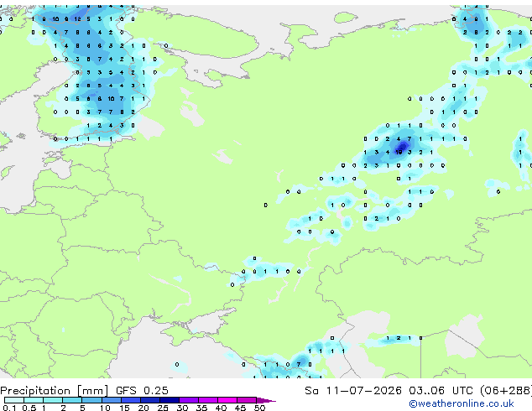The image size is (532, 411).
Task: Click the '(06+288)' forecast offset text
Action: click(506, 391)
